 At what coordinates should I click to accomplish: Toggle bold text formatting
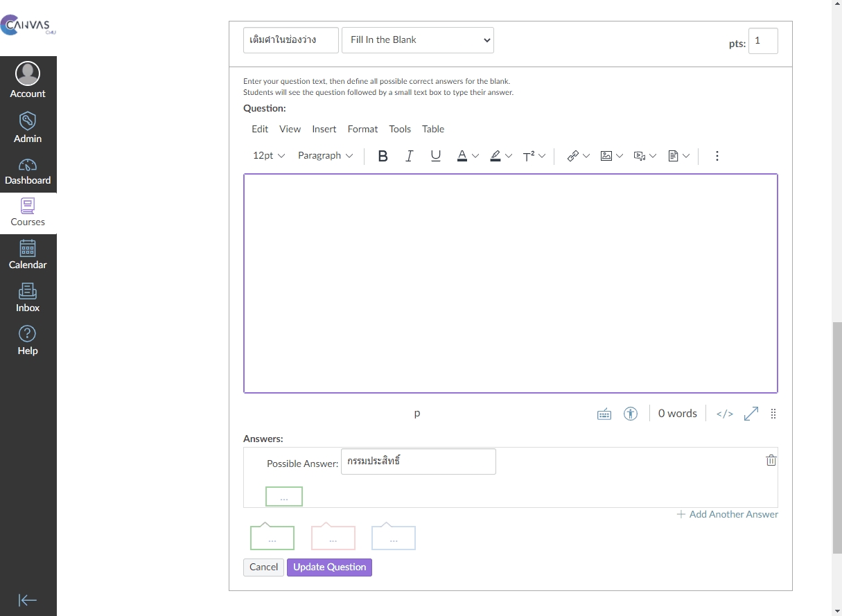(x=383, y=156)
